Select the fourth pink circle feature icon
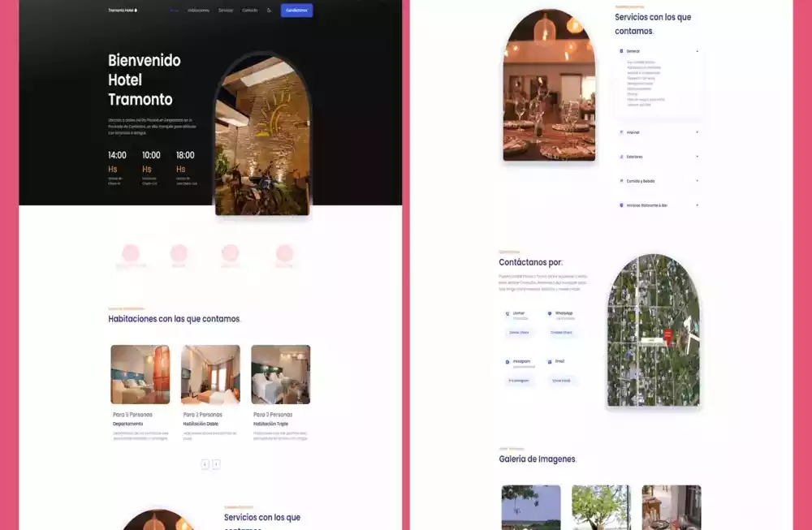Screen dimensions: 812x530 coord(284,253)
